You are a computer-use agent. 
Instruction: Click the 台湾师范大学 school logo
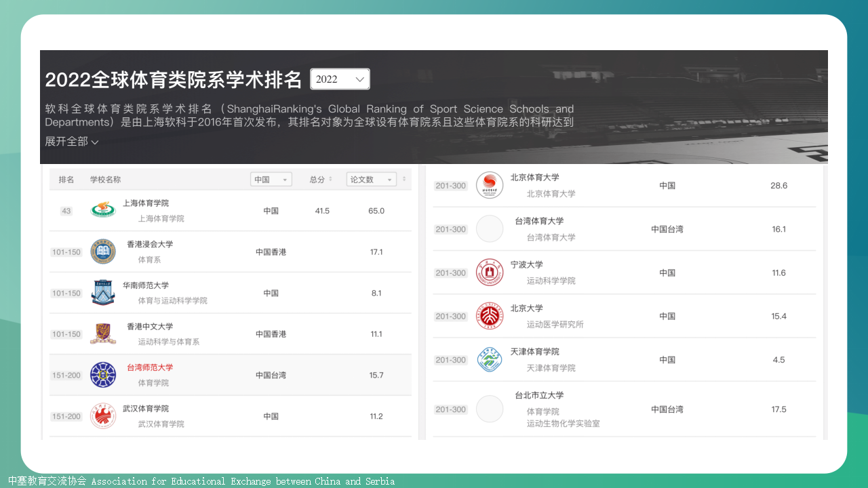103,375
